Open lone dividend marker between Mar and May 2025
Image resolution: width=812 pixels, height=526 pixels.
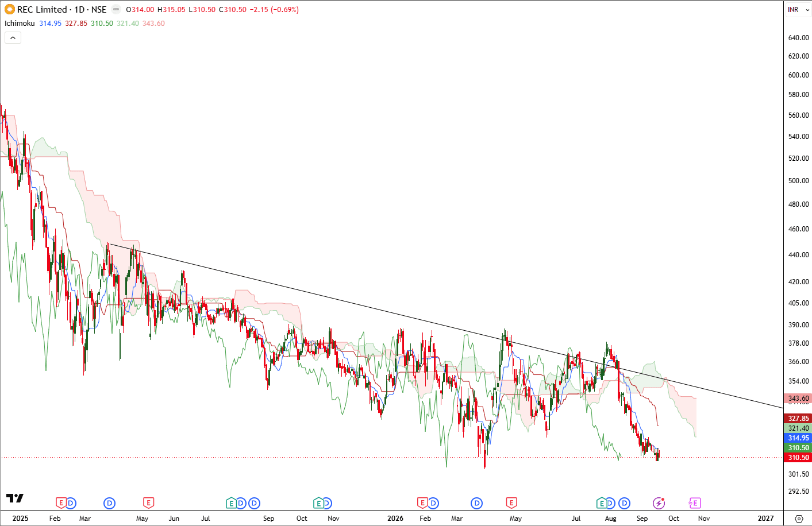(109, 503)
